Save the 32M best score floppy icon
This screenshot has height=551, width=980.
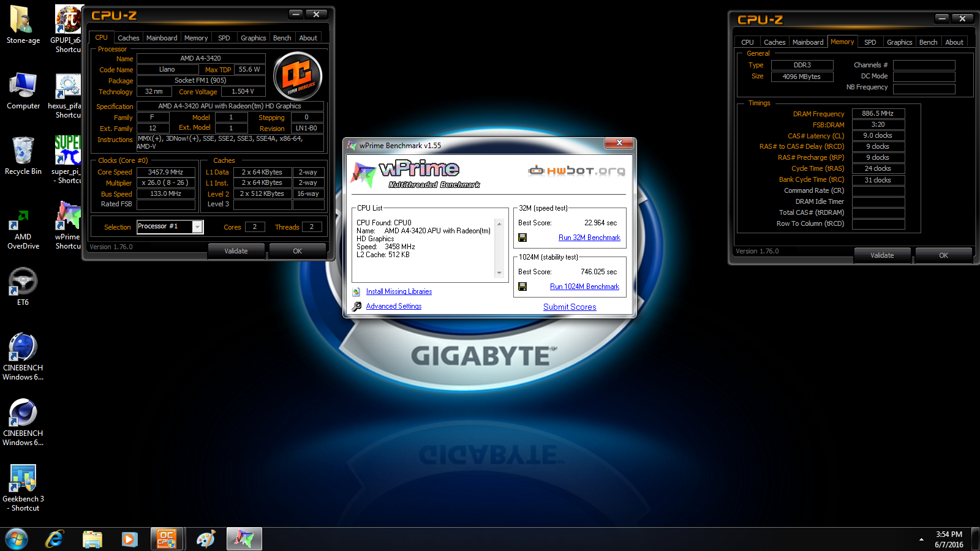(522, 238)
